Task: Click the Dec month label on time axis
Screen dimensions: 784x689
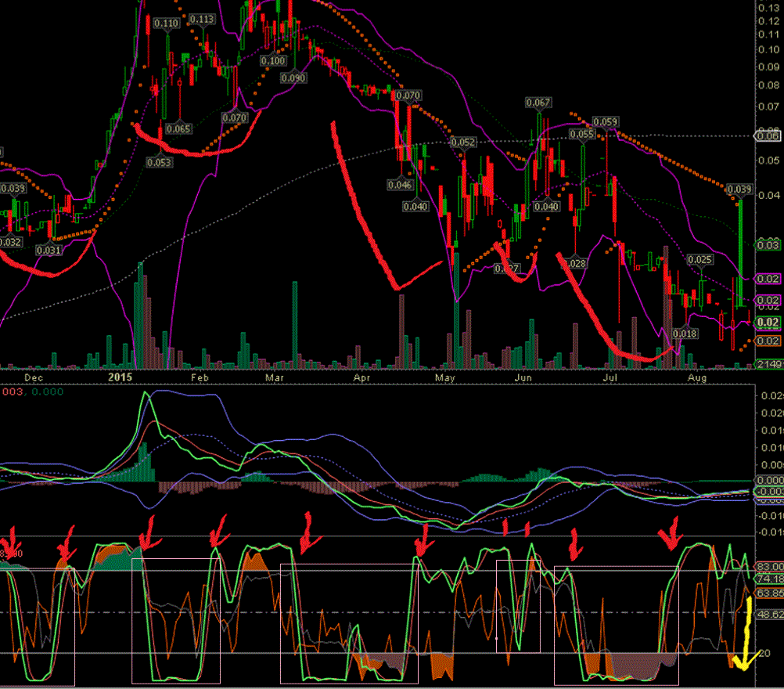Action: click(34, 377)
